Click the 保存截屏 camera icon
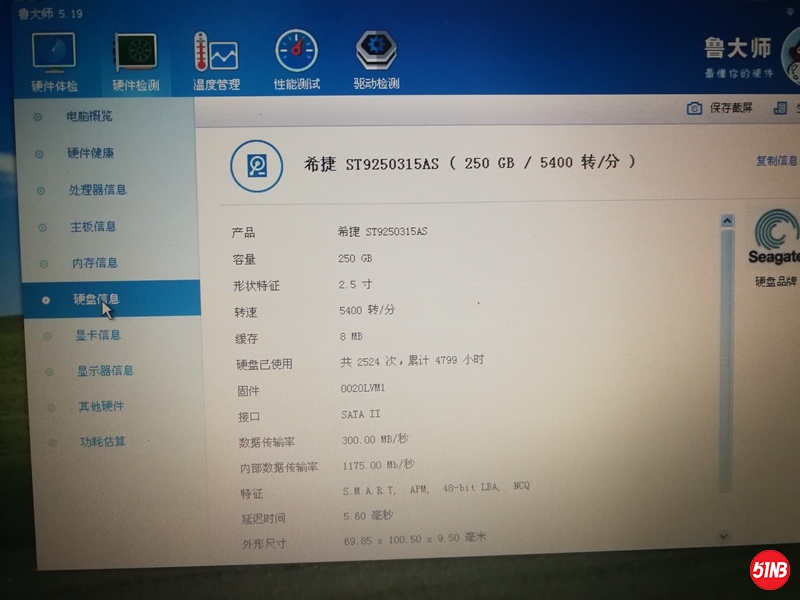 coord(694,108)
